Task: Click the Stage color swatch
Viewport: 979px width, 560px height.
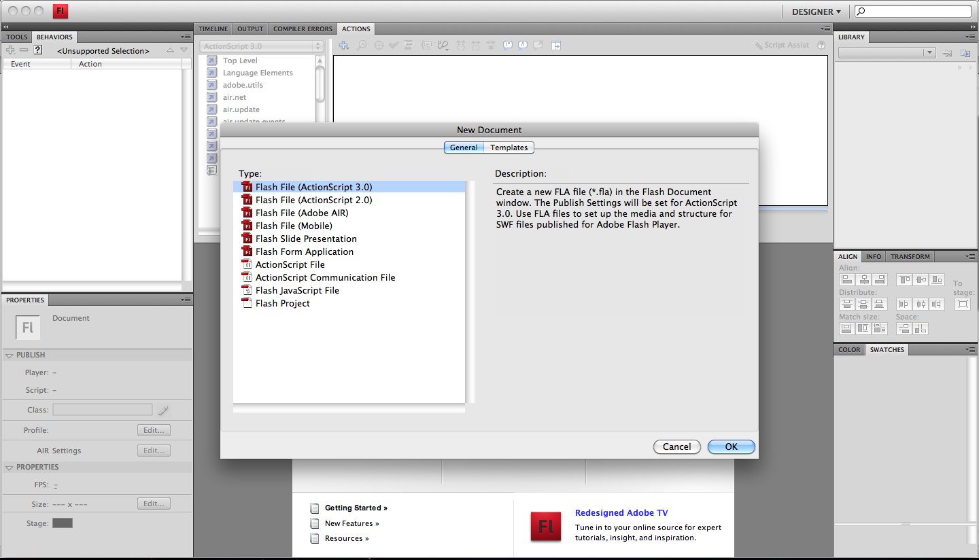Action: tap(63, 523)
